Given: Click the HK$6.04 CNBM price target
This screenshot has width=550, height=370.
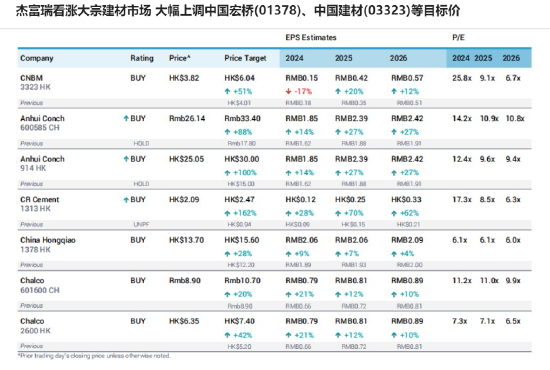Looking at the screenshot, I should 240,78.
